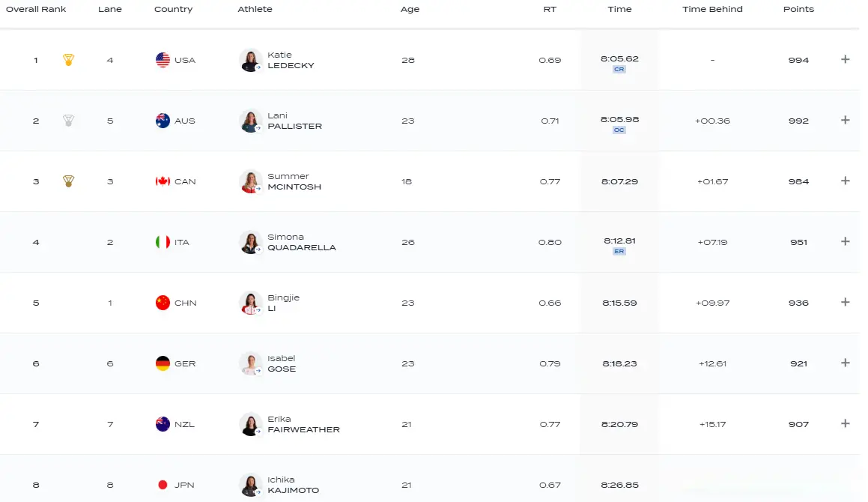The width and height of the screenshot is (868, 502).
Task: Expand Lani Pallister's result details
Action: point(846,120)
